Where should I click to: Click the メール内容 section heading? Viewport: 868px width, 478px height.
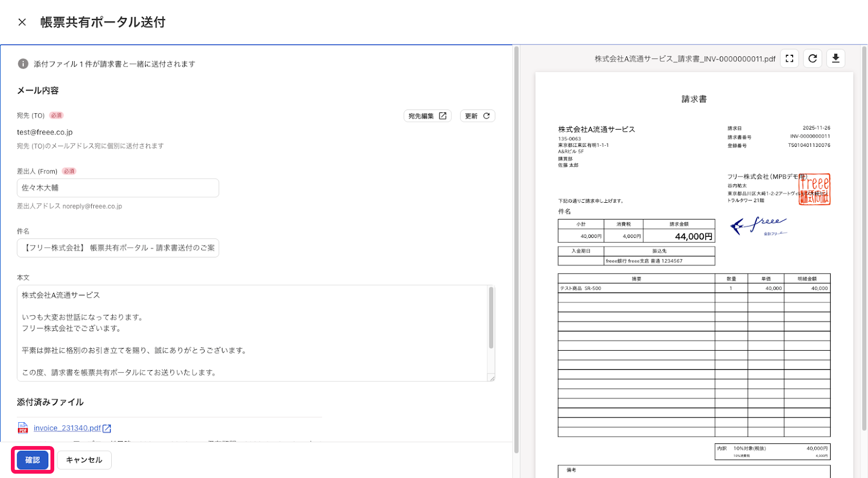(38, 91)
